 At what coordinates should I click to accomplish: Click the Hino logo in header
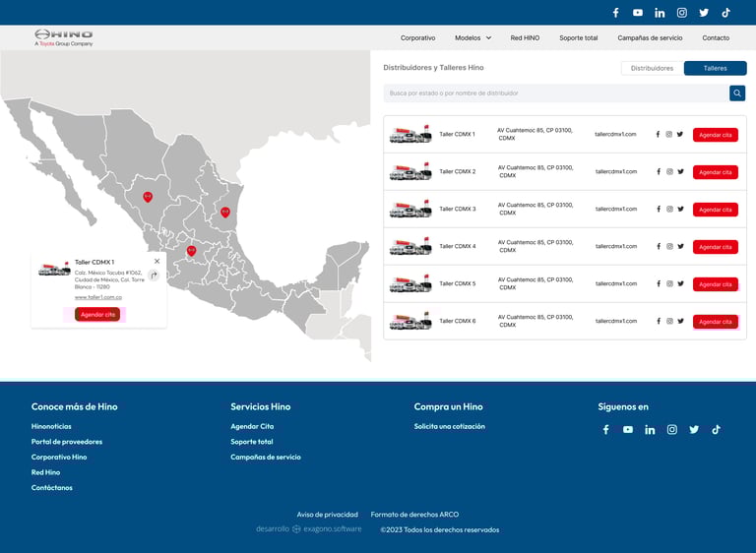click(64, 37)
